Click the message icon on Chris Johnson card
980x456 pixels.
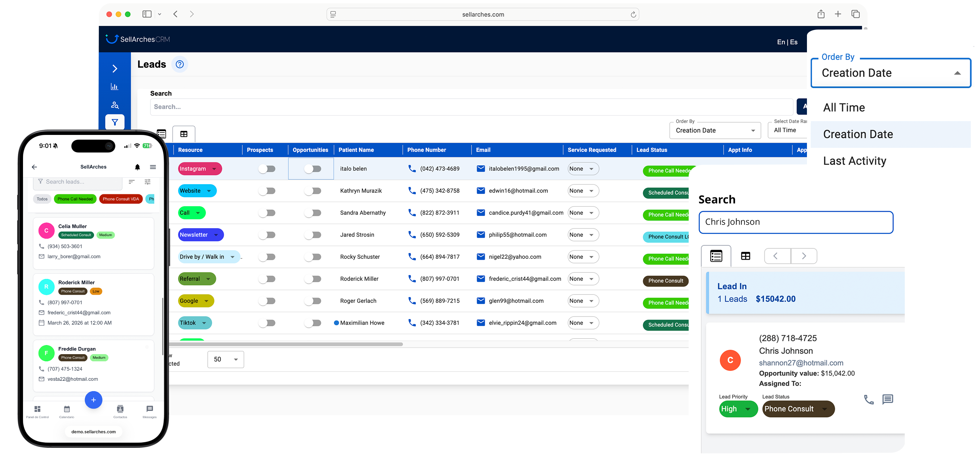click(x=888, y=399)
